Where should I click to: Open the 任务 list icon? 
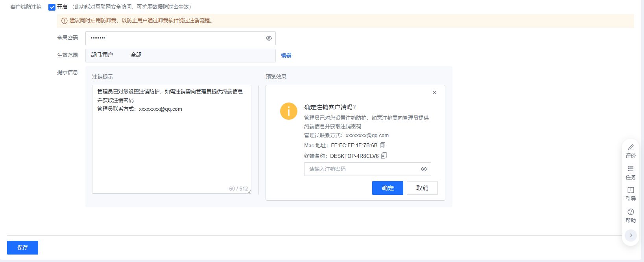pyautogui.click(x=631, y=169)
